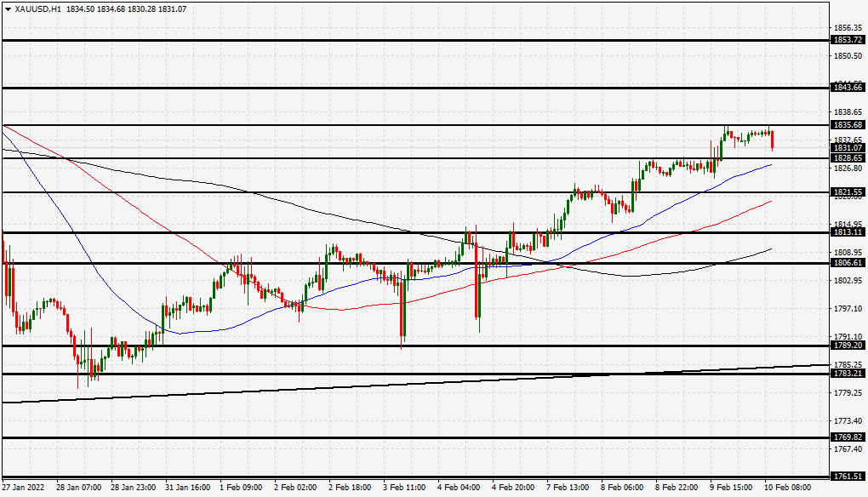Click the 1797.10 price scale value
Viewport: 868px width, 497px height.
848,308
